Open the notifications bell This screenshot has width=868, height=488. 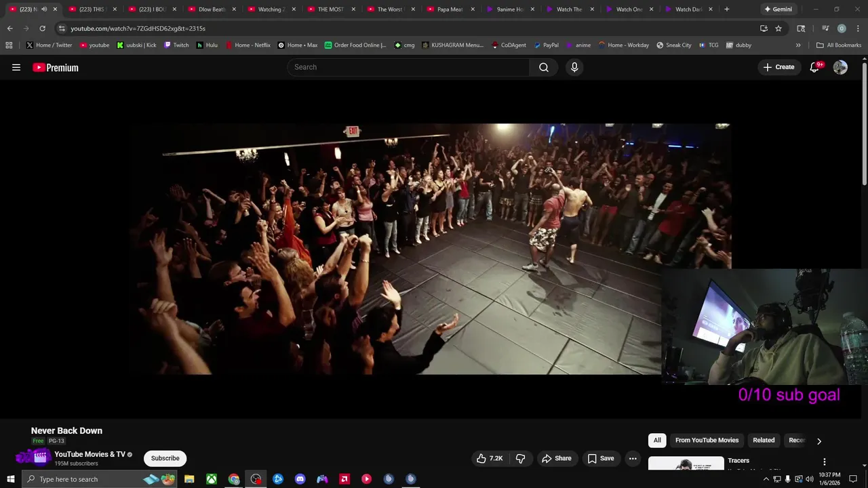click(815, 67)
